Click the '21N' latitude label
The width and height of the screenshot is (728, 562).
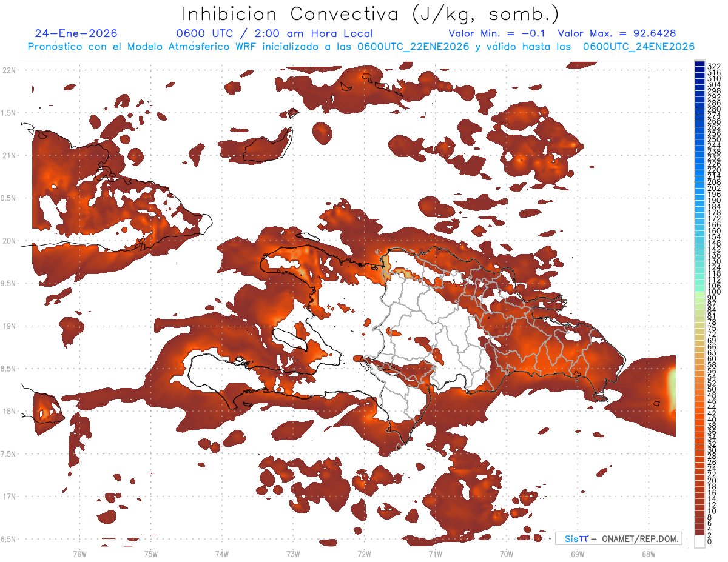click(x=10, y=155)
